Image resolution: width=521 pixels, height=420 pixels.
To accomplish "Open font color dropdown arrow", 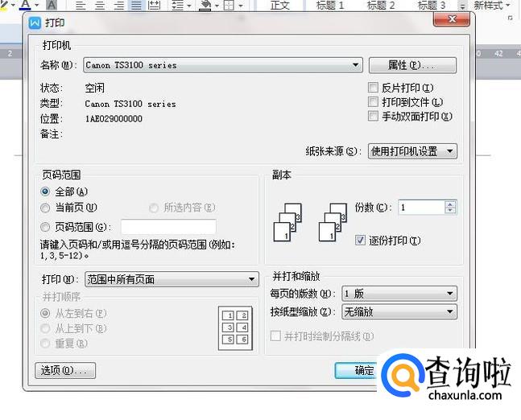I will pos(36,6).
